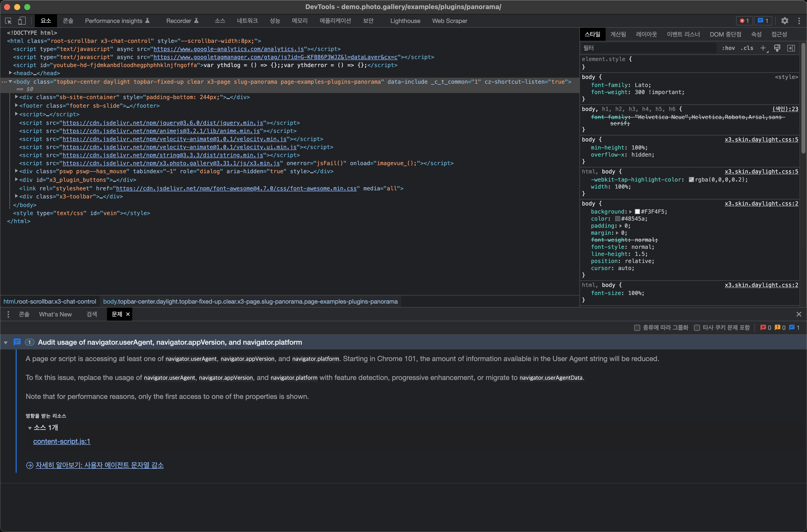Click the red error count badge
This screenshot has width=807, height=532.
744,21
